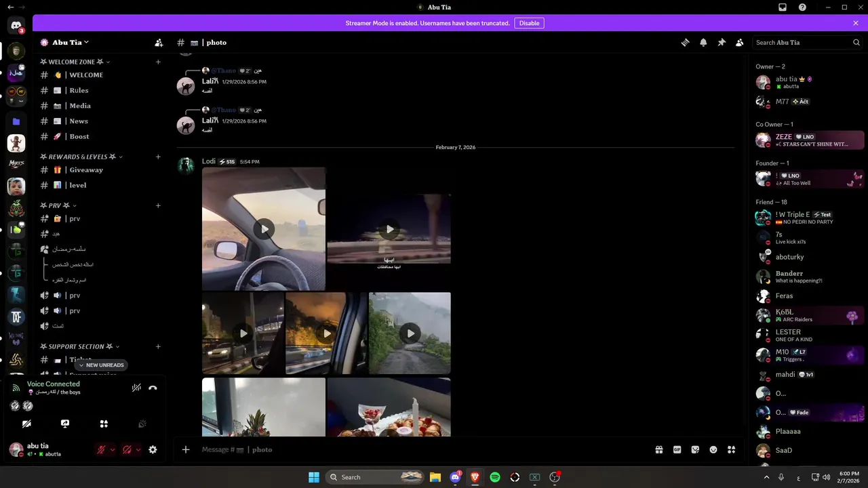This screenshot has width=868, height=488.
Task: Open notification settings bell icon
Action: coord(703,42)
